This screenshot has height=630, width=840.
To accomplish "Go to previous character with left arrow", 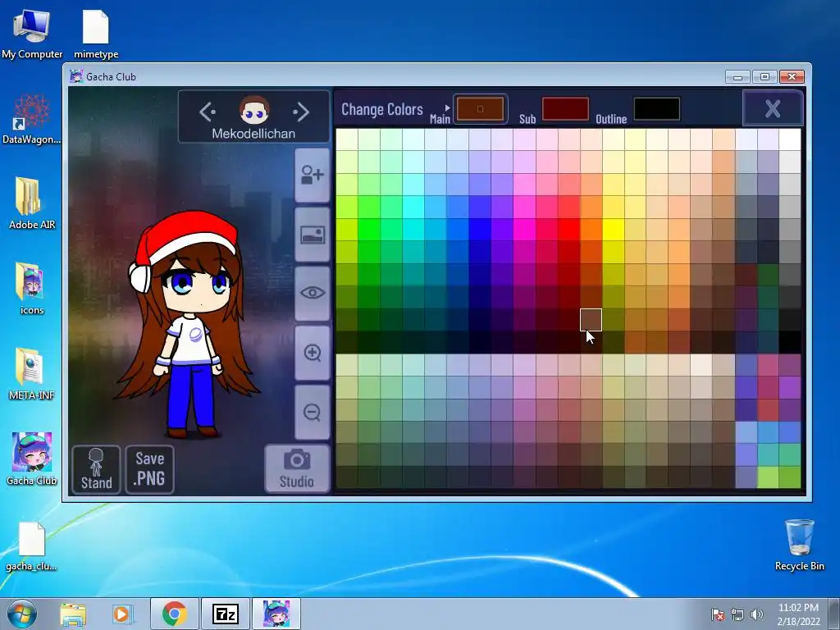I will pyautogui.click(x=208, y=112).
